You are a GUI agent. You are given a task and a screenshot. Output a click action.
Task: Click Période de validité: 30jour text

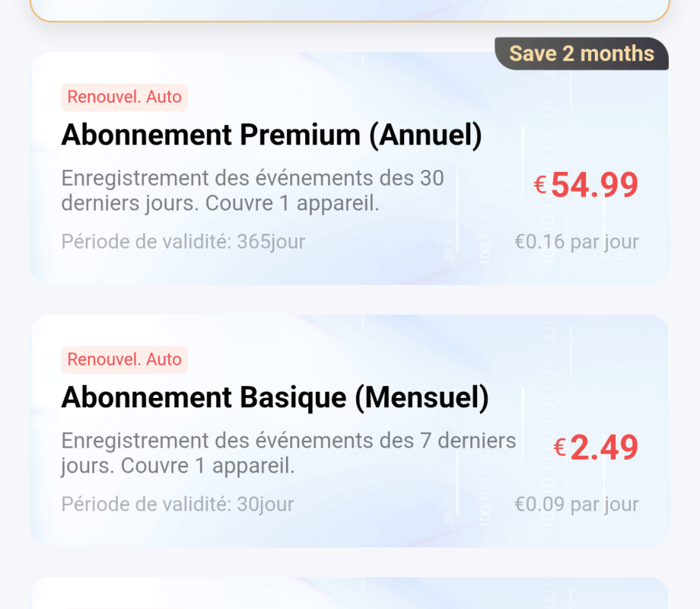pyautogui.click(x=177, y=504)
